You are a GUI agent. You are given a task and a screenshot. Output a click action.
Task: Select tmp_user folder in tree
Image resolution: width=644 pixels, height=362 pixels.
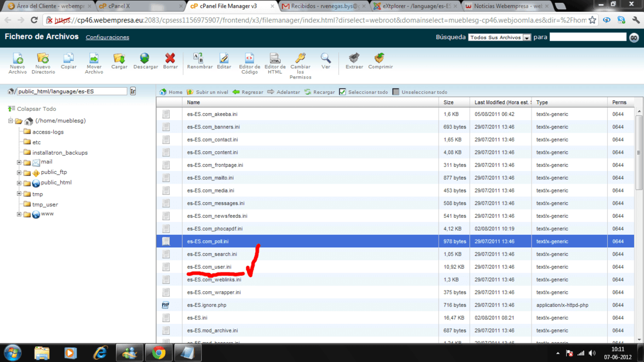[x=45, y=204]
